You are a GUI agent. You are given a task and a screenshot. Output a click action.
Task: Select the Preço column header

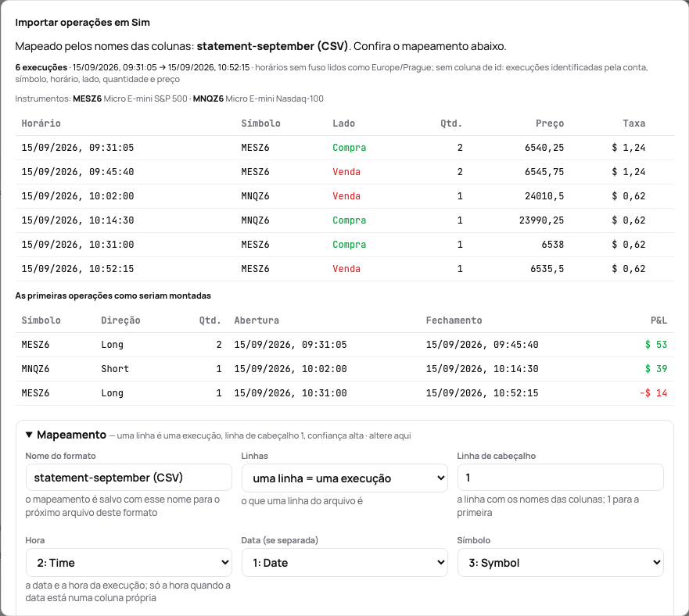pyautogui.click(x=550, y=124)
